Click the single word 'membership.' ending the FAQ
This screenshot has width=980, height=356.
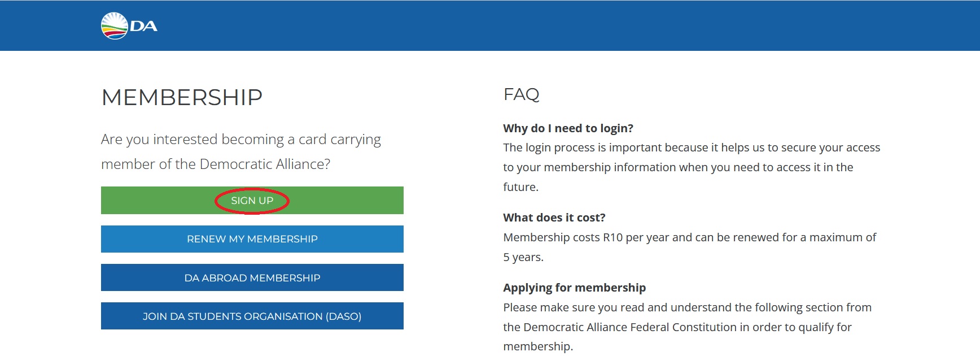pyautogui.click(x=537, y=346)
